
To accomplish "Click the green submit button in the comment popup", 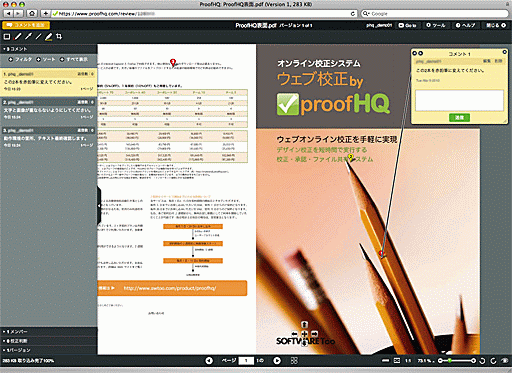I will (x=459, y=117).
